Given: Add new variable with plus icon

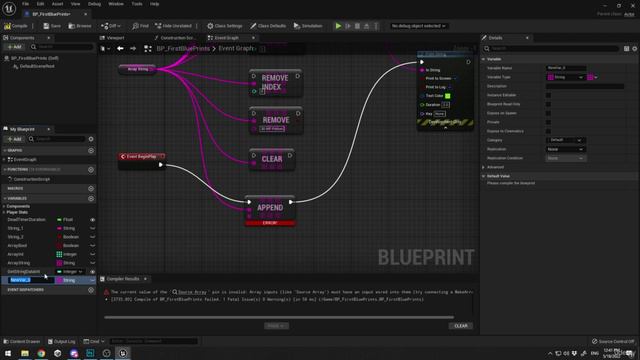Looking at the screenshot, I should [x=91, y=198].
